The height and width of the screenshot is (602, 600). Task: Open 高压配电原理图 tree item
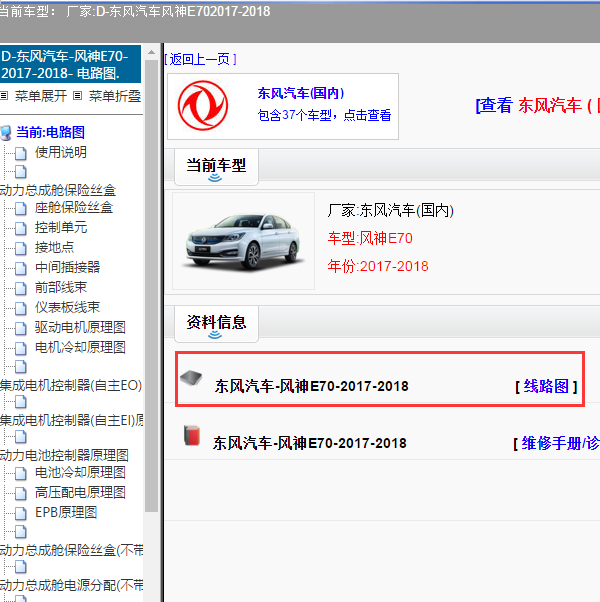(x=80, y=493)
